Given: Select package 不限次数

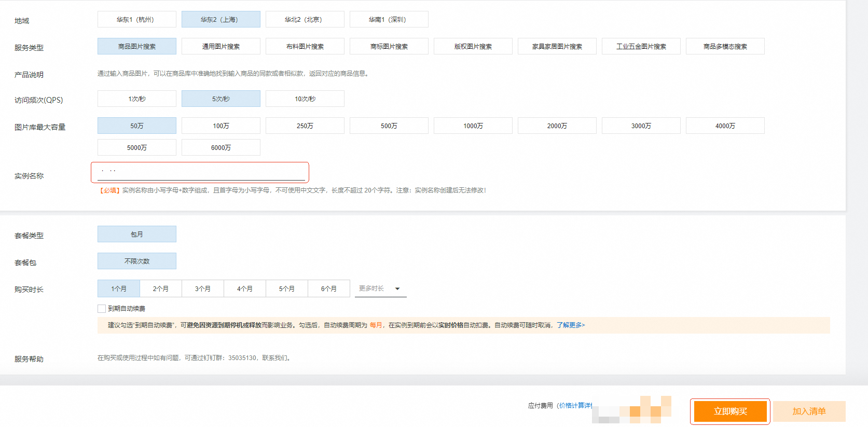Looking at the screenshot, I should click(x=137, y=261).
